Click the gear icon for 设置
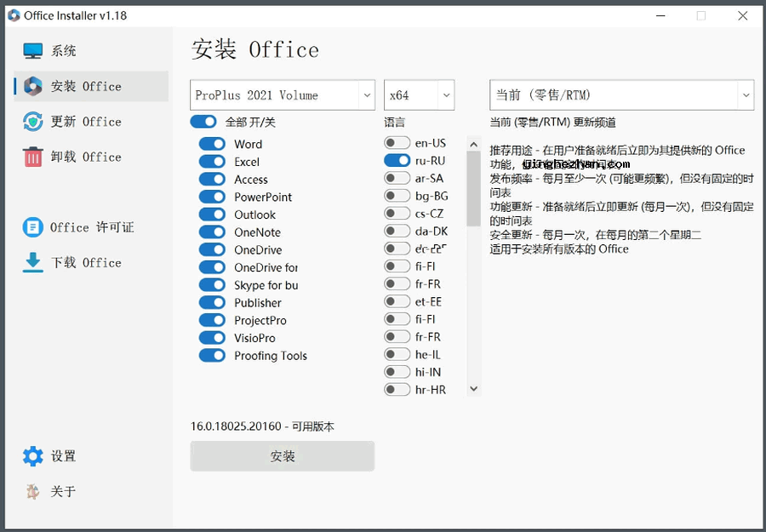 tap(33, 456)
